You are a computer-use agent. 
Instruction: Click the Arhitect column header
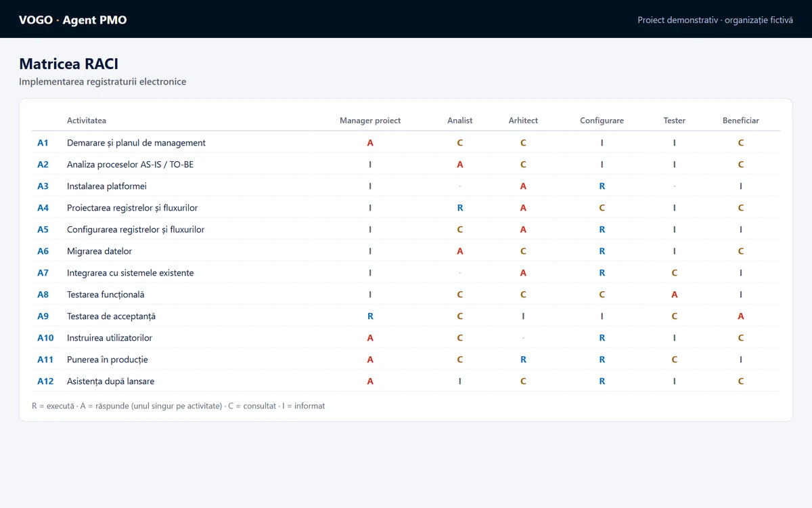(x=523, y=121)
